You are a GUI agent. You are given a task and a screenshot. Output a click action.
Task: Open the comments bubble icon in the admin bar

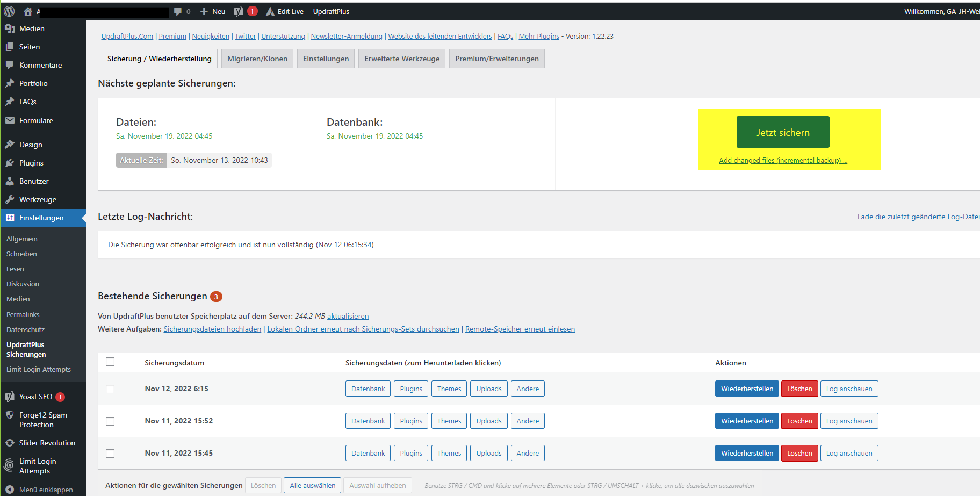[x=178, y=11]
